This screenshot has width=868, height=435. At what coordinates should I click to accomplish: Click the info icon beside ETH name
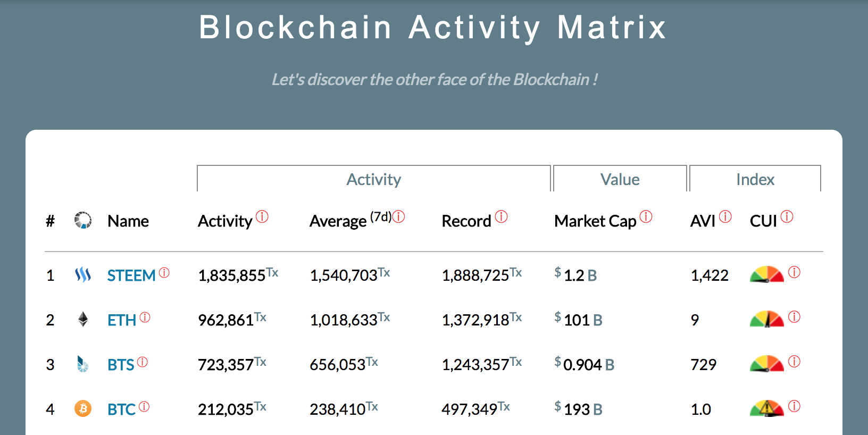pyautogui.click(x=145, y=317)
